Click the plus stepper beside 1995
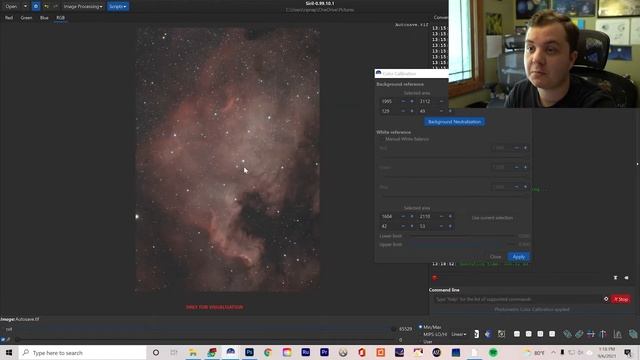The width and height of the screenshot is (640, 360). click(x=412, y=101)
